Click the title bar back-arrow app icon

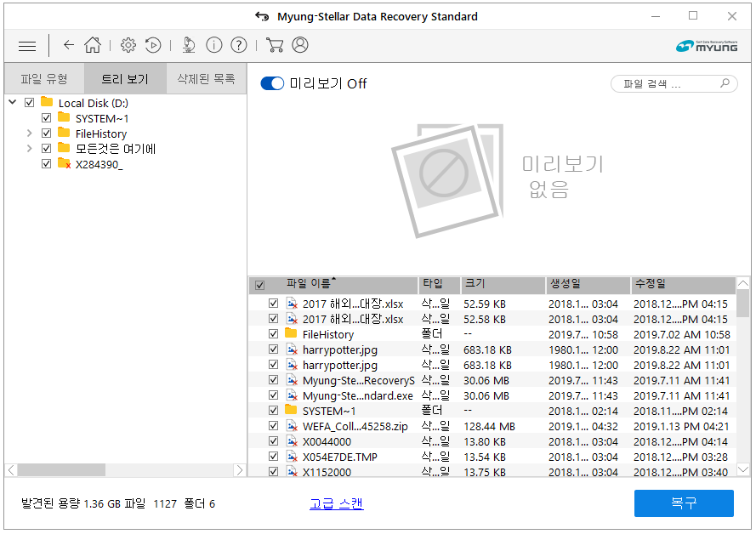coord(262,16)
